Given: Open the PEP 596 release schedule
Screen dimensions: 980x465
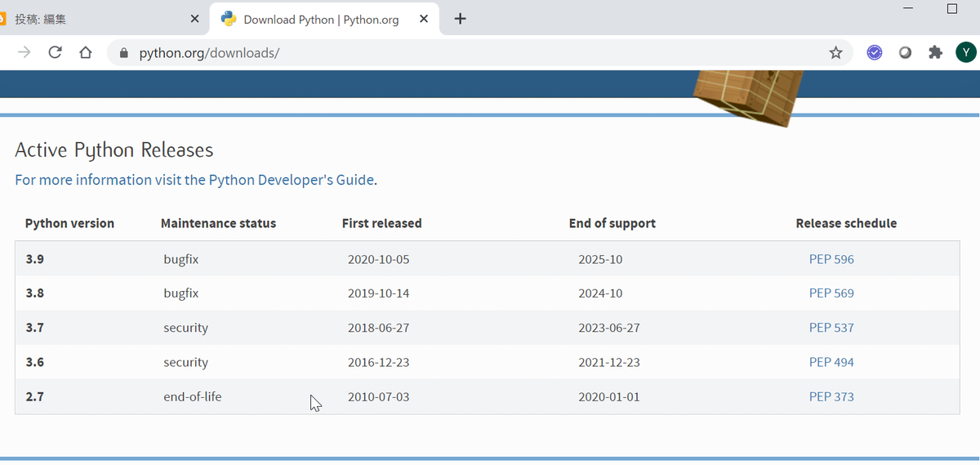Looking at the screenshot, I should click(831, 259).
